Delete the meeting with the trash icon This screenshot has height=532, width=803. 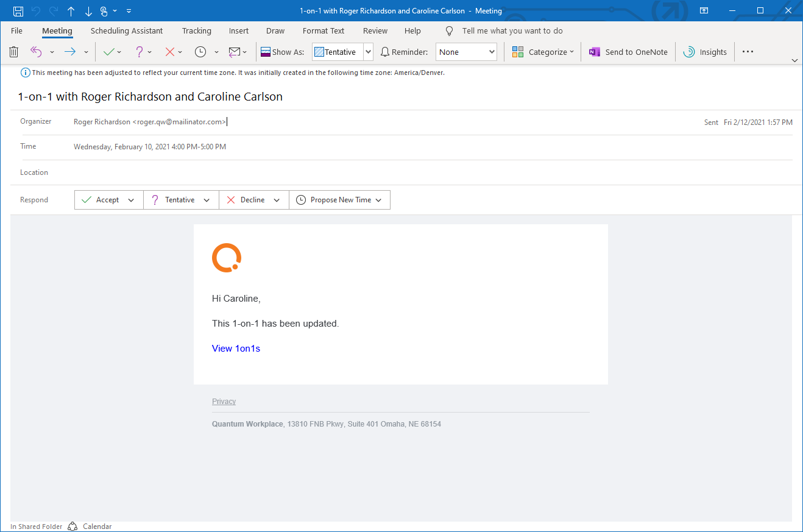tap(14, 52)
